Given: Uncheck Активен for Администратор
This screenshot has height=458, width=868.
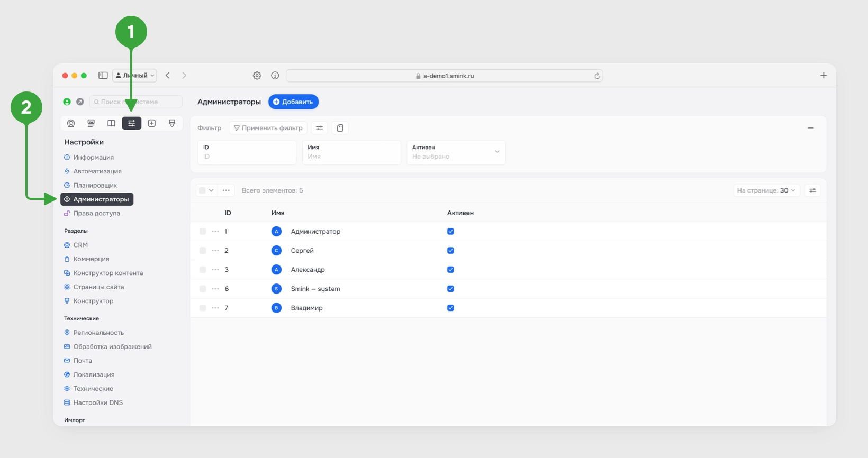Looking at the screenshot, I should (x=450, y=232).
